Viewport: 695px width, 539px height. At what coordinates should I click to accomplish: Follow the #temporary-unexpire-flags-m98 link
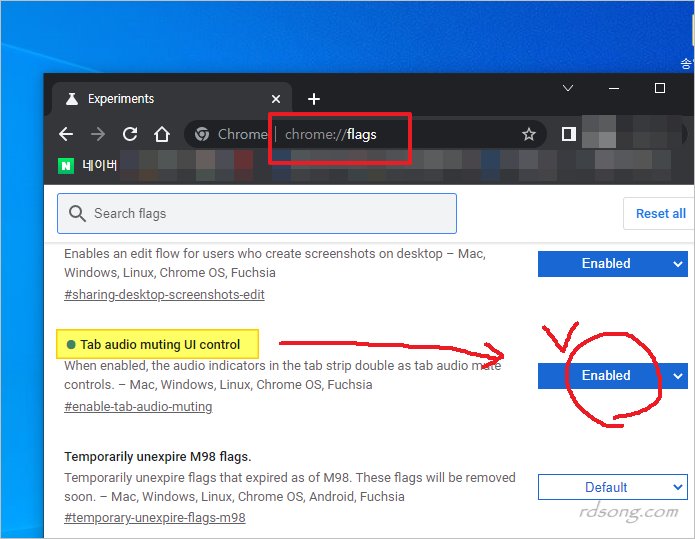[x=155, y=518]
